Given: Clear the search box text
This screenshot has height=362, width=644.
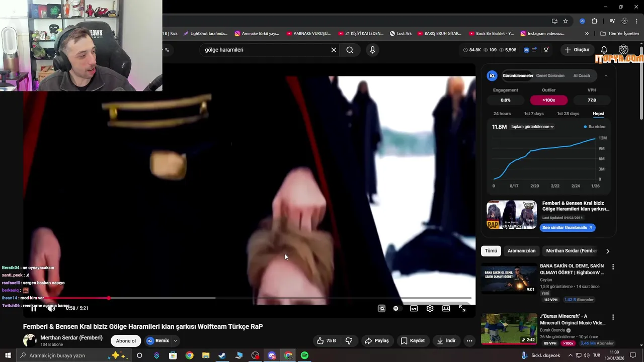Looking at the screenshot, I should (334, 50).
